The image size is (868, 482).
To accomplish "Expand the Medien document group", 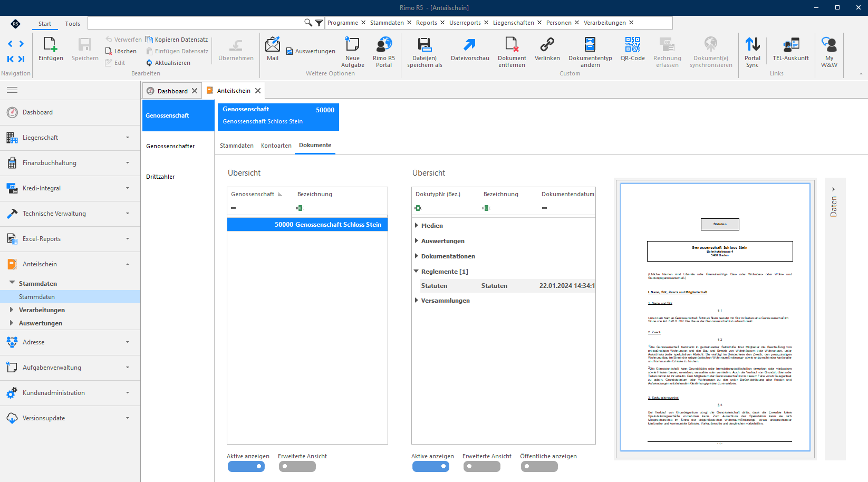I will pyautogui.click(x=417, y=226).
